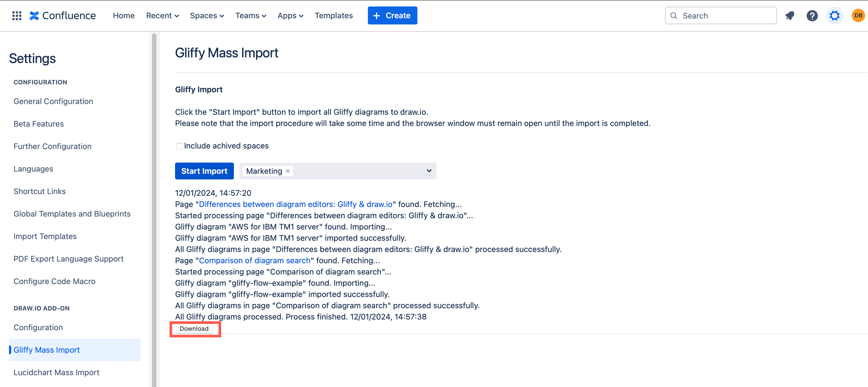The image size is (868, 387).
Task: Click the Gliffy Mass Import heading
Action: click(227, 53)
